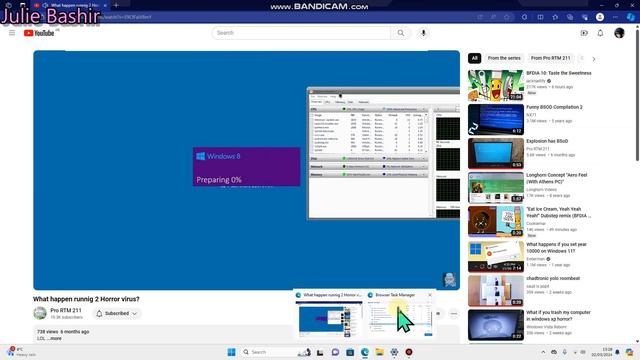640x360 pixels.
Task: Open the Edge favorites star icon
Action: [x=555, y=17]
